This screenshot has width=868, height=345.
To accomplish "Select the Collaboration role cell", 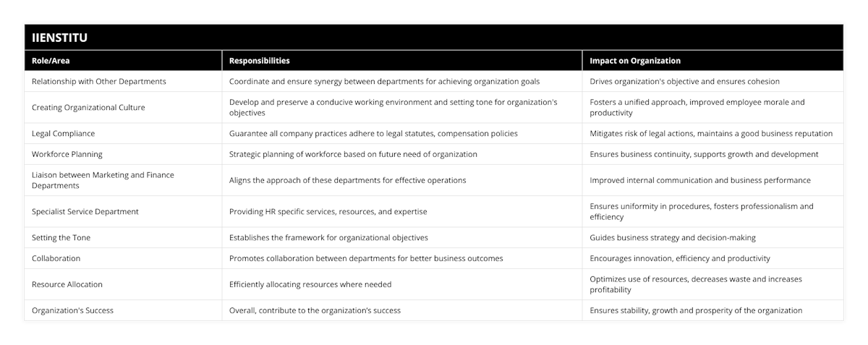I will pos(56,258).
